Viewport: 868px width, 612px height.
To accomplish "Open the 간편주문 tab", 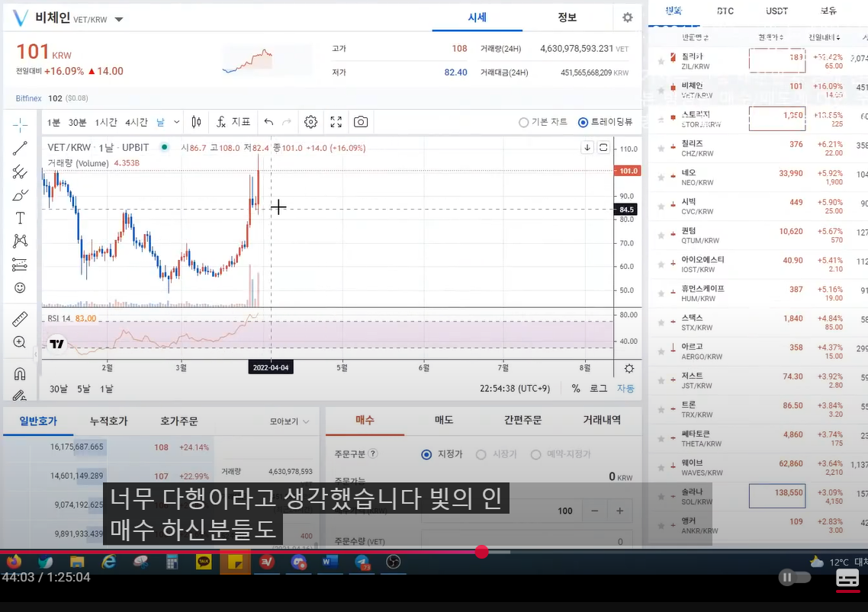I will click(x=522, y=420).
